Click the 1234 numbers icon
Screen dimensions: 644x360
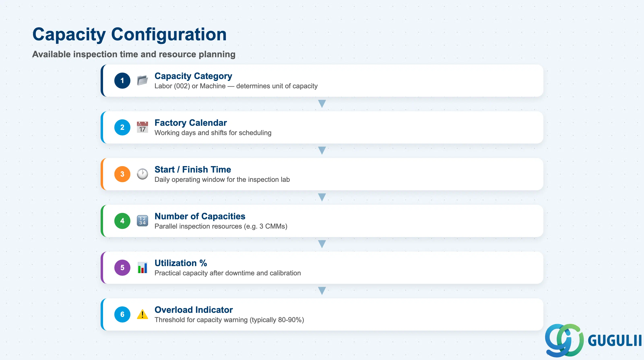pyautogui.click(x=142, y=221)
